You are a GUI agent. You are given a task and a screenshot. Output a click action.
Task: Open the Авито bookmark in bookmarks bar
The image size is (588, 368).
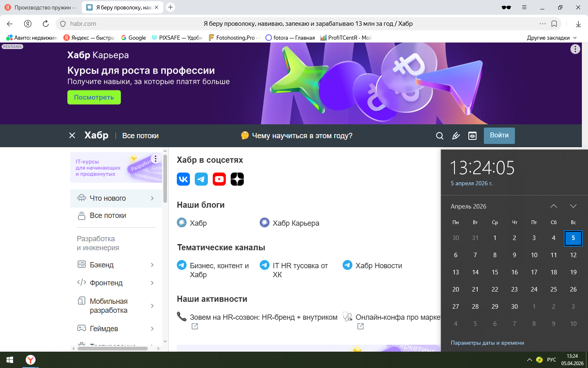pyautogui.click(x=32, y=38)
